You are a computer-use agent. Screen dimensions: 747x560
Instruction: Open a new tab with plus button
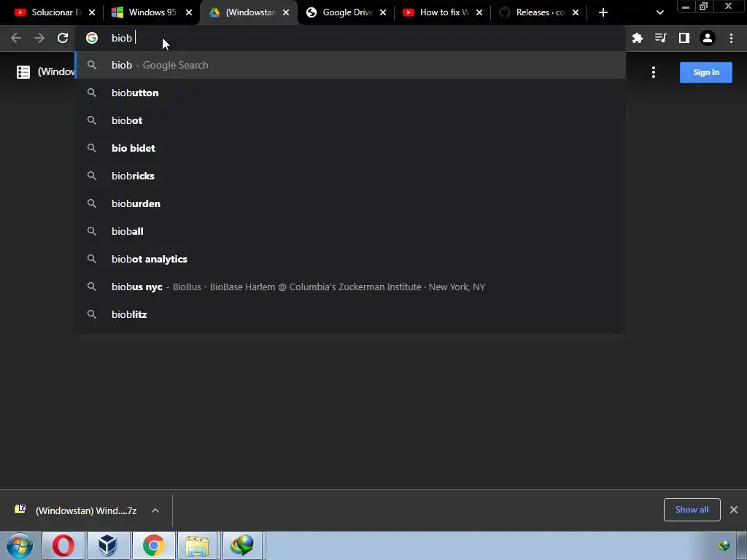tap(603, 12)
